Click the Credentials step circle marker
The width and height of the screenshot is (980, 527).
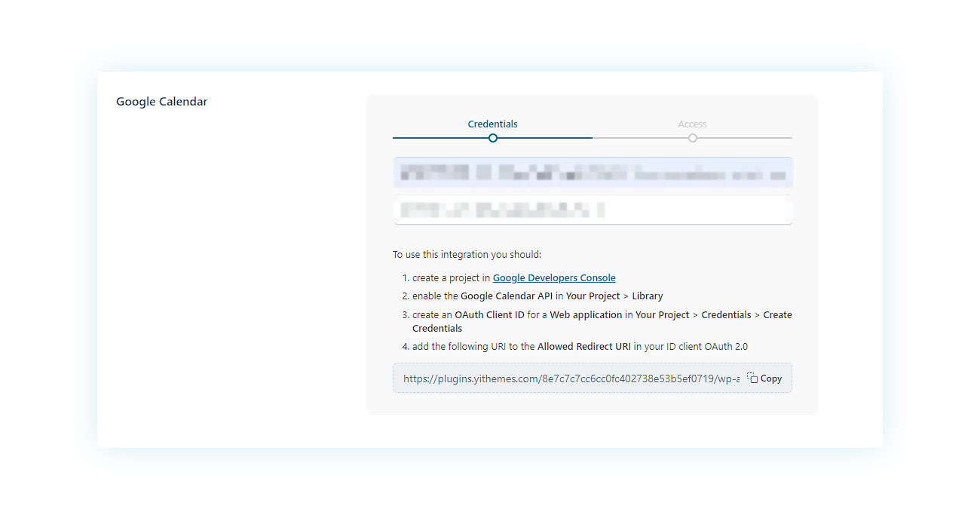pos(493,138)
